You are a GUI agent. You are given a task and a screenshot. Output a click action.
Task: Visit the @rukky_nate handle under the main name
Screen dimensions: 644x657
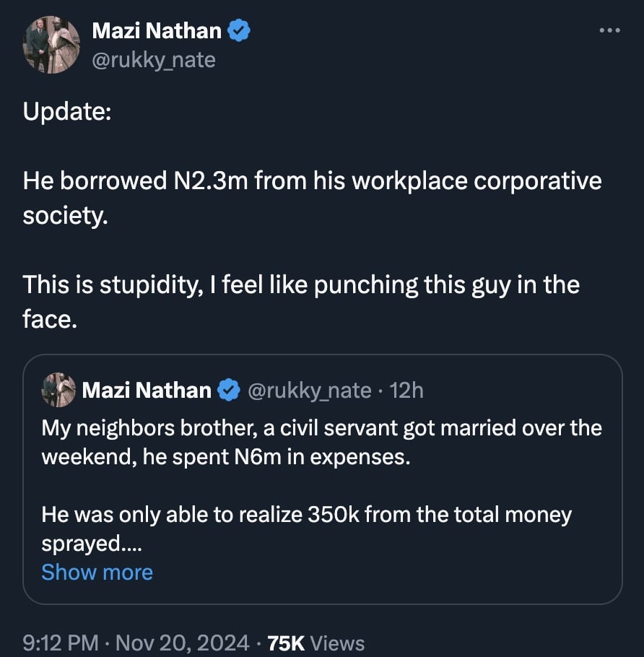pyautogui.click(x=154, y=59)
